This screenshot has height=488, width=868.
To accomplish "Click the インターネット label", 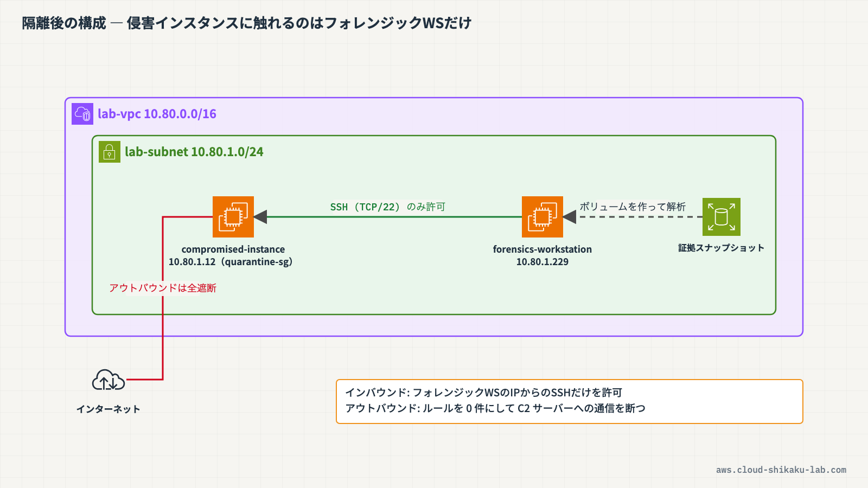I will [x=108, y=409].
